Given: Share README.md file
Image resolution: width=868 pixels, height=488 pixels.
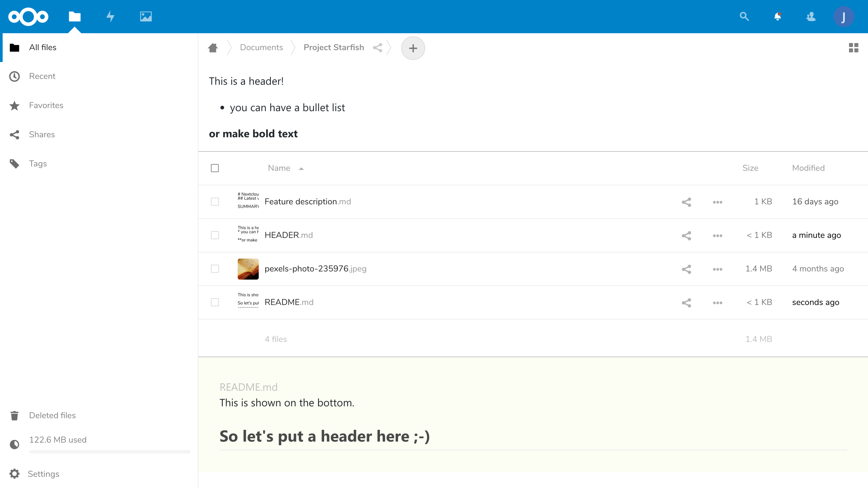Looking at the screenshot, I should (x=686, y=303).
